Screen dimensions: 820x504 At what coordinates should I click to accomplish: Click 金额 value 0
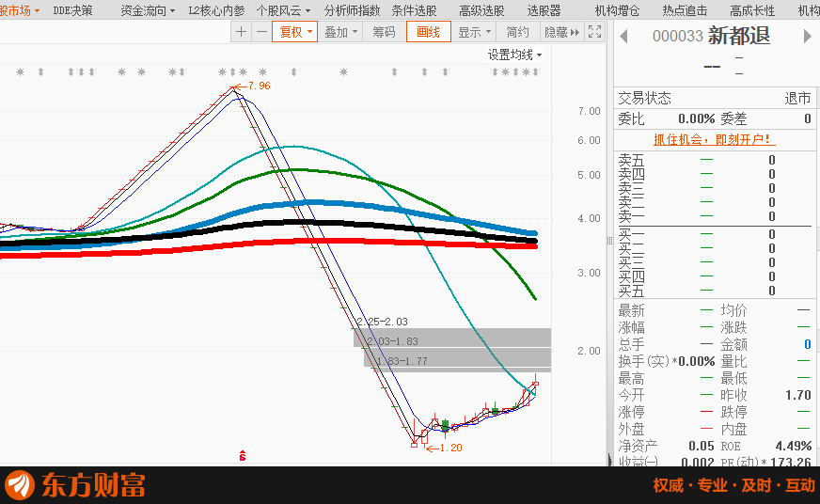tap(808, 344)
